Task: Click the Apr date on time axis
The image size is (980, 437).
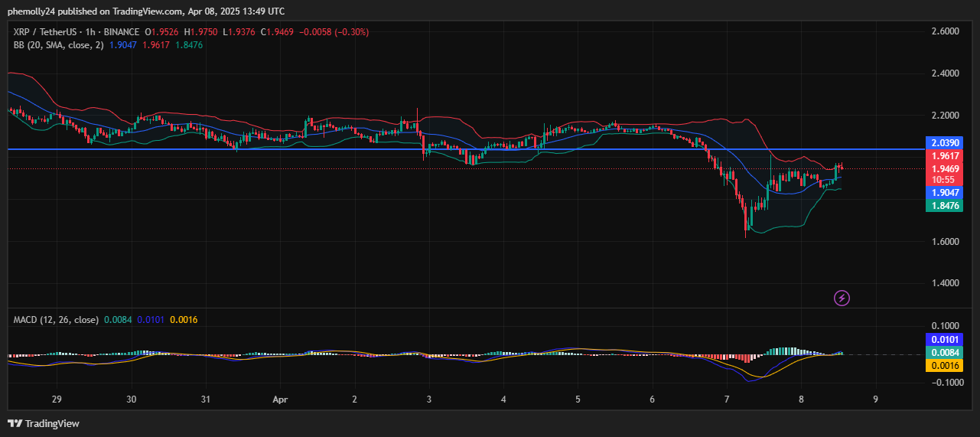Action: pos(280,399)
